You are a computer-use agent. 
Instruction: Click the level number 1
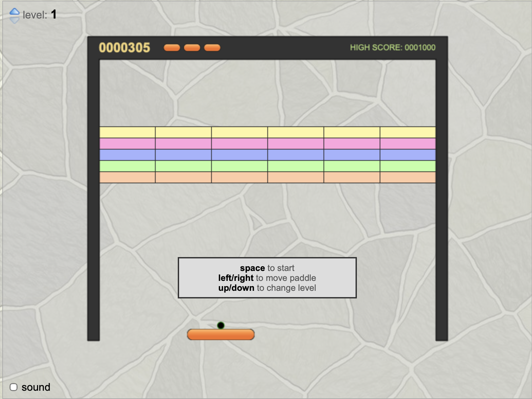tap(54, 15)
